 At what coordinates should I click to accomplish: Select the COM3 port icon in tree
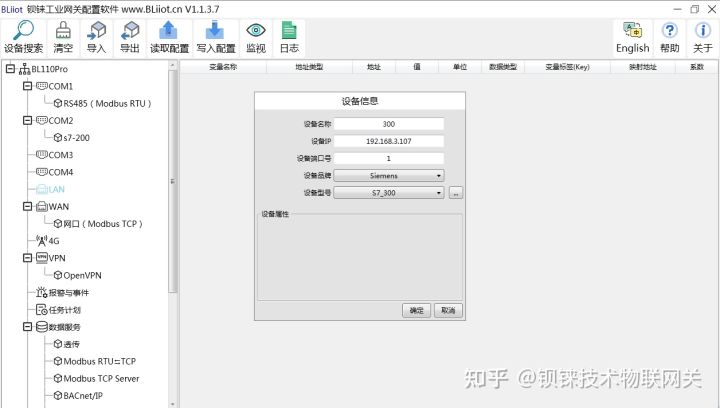click(x=42, y=155)
